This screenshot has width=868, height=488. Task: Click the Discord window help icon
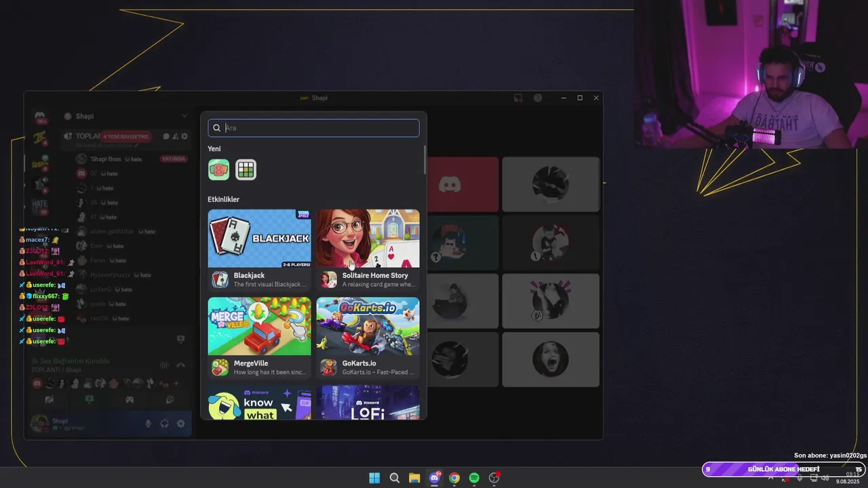click(x=538, y=98)
